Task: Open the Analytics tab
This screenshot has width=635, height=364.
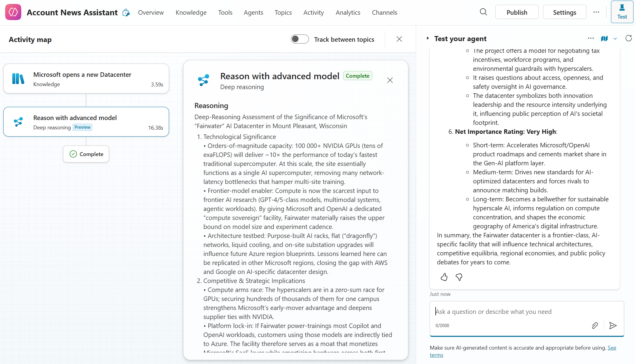Action: 348,13
